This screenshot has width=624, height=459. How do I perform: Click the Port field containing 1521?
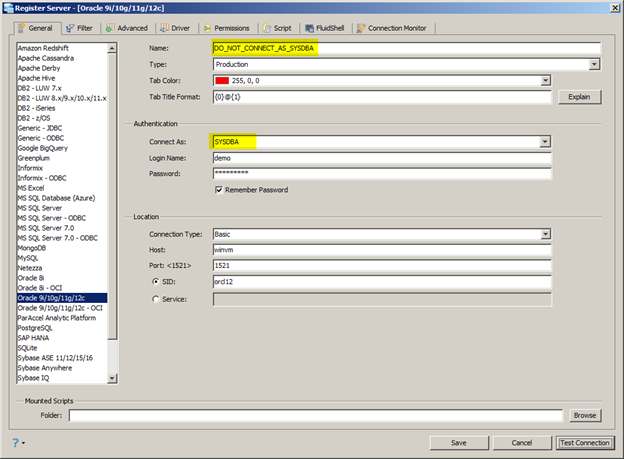tap(382, 265)
